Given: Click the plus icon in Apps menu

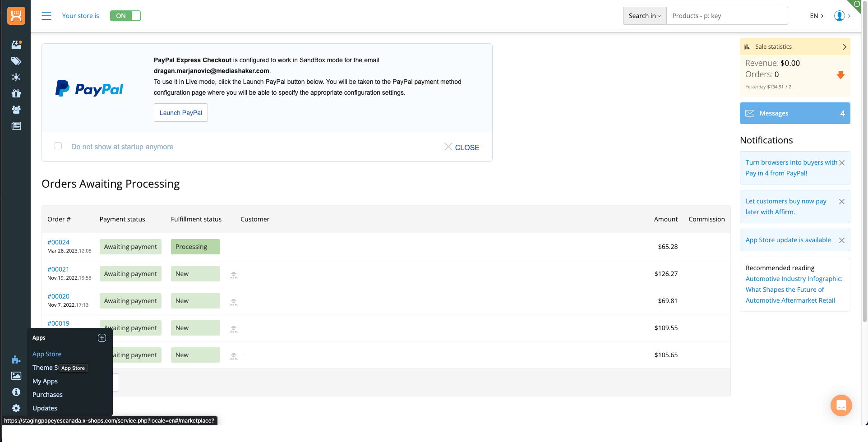Looking at the screenshot, I should [102, 338].
